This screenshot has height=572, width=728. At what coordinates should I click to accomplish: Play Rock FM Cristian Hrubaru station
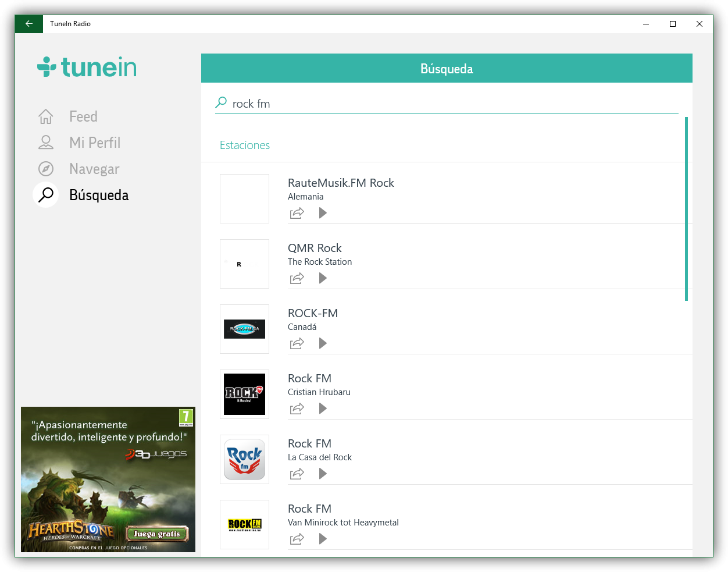pyautogui.click(x=323, y=408)
